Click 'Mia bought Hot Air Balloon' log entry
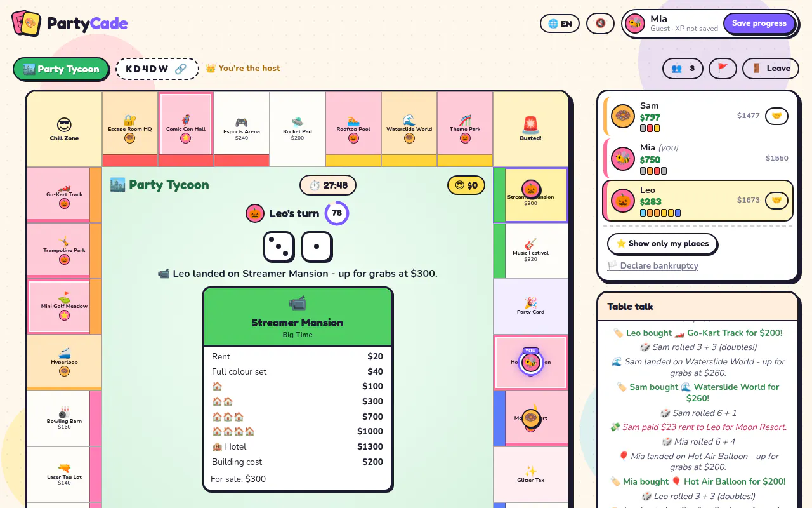This screenshot has height=508, width=812. pos(698,481)
